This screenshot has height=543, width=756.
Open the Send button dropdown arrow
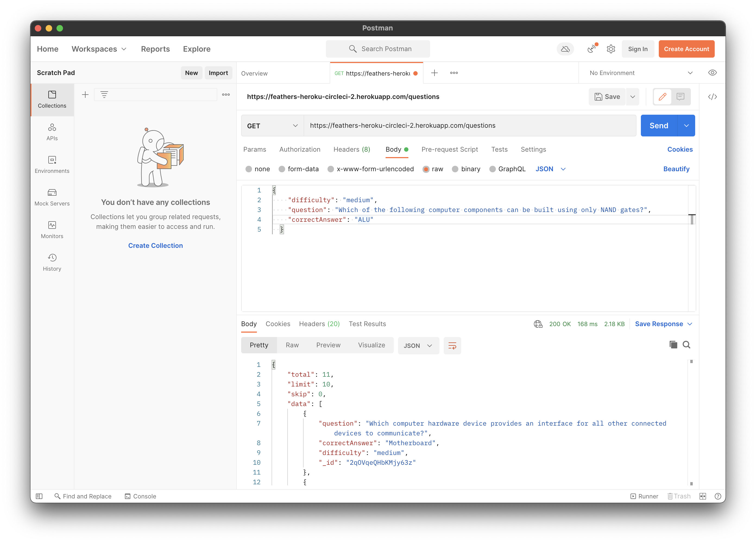[x=686, y=126]
